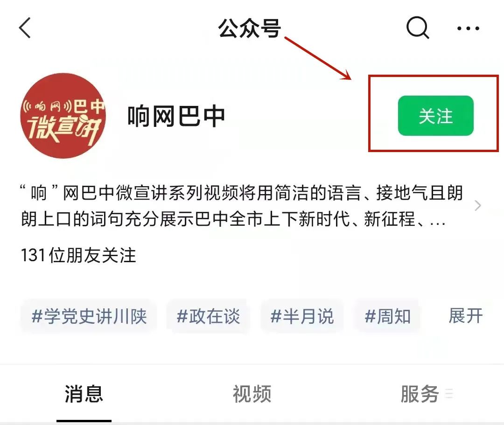Tap the 响网巴中 round avatar logo
Screen dimensions: 504x425
63,116
